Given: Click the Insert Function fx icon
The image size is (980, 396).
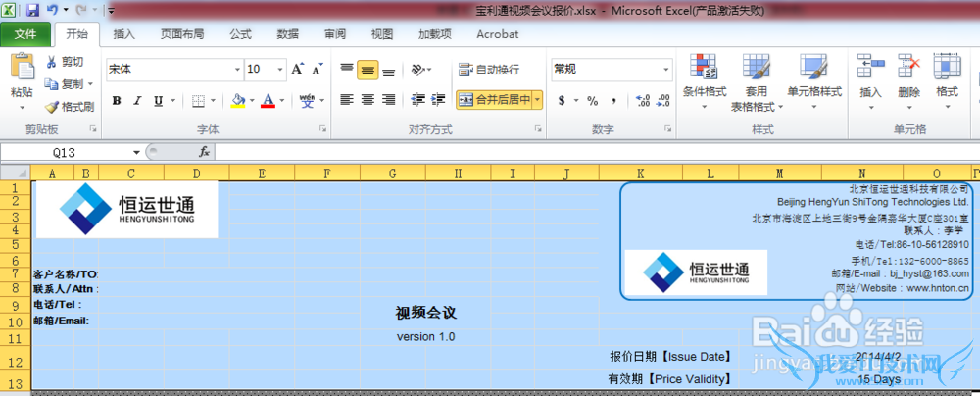Looking at the screenshot, I should click(204, 152).
